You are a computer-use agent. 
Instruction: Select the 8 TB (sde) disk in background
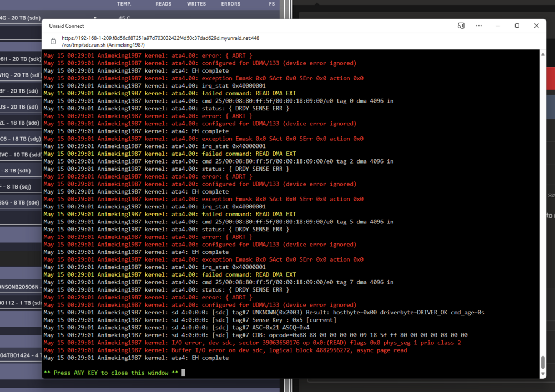[20, 202]
